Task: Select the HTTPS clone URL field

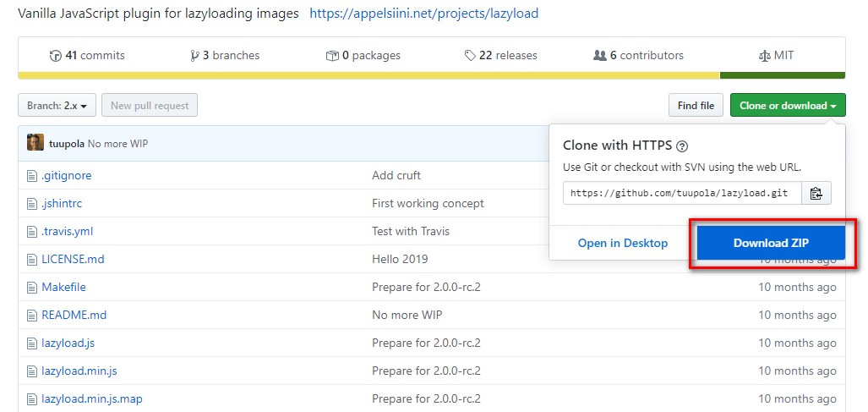Action: [682, 193]
